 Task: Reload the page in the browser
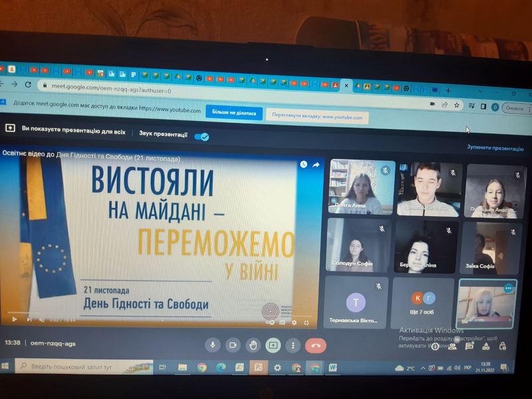(x=28, y=84)
